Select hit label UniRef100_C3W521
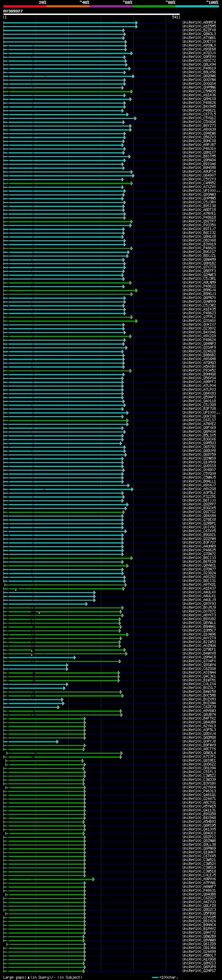 (x=199, y=860)
